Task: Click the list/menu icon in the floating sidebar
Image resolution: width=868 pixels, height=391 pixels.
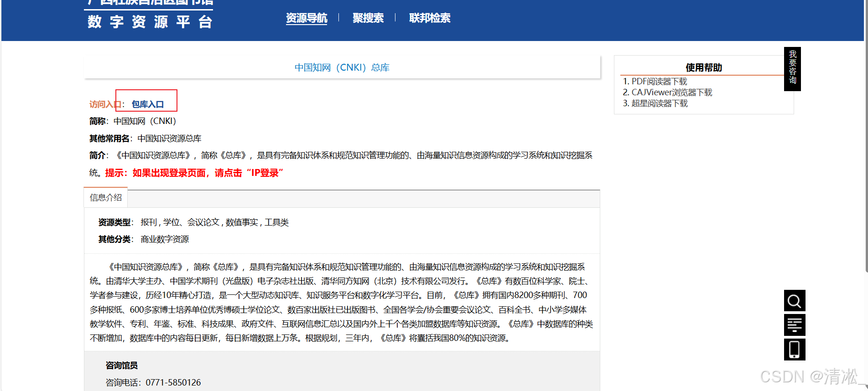Action: (794, 325)
